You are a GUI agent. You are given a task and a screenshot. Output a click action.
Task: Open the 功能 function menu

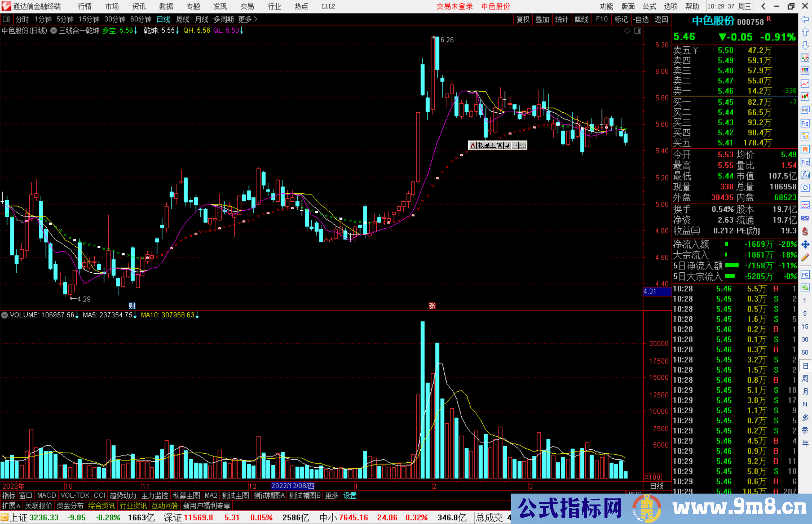tap(606, 6)
